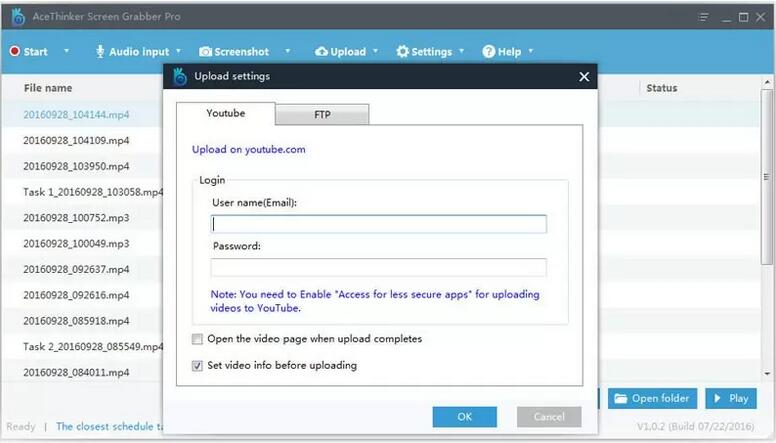Select file 20160928_092616.mp4
This screenshot has height=443, width=776.
[x=76, y=295]
